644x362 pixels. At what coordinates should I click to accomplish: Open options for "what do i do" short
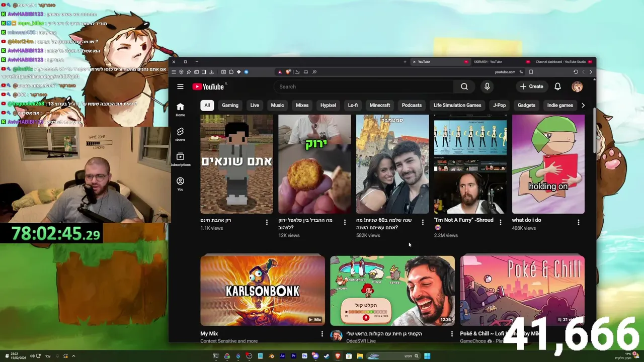tap(578, 222)
